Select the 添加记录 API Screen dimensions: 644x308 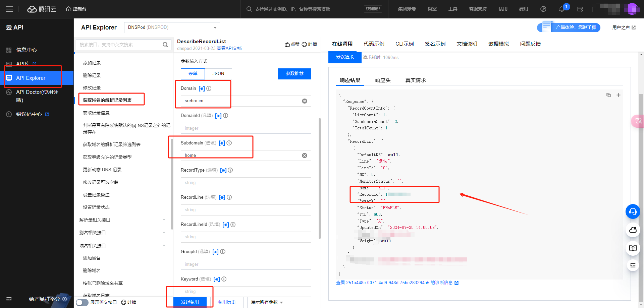coord(92,63)
